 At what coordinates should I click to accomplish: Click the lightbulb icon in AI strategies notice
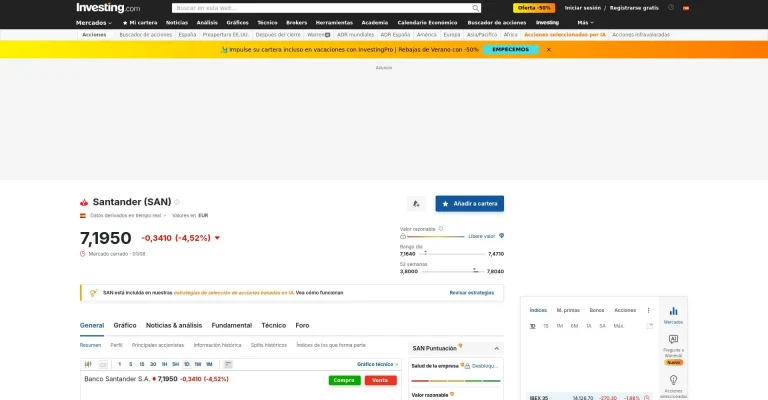click(x=94, y=293)
